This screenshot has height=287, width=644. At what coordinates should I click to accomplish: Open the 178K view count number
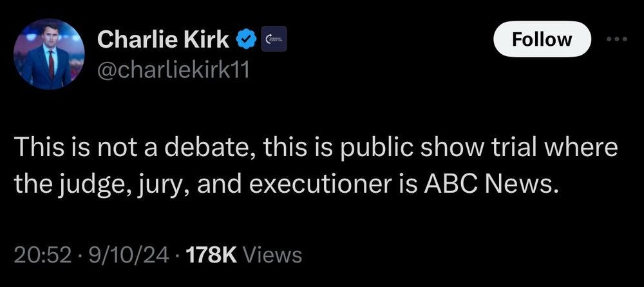[211, 255]
